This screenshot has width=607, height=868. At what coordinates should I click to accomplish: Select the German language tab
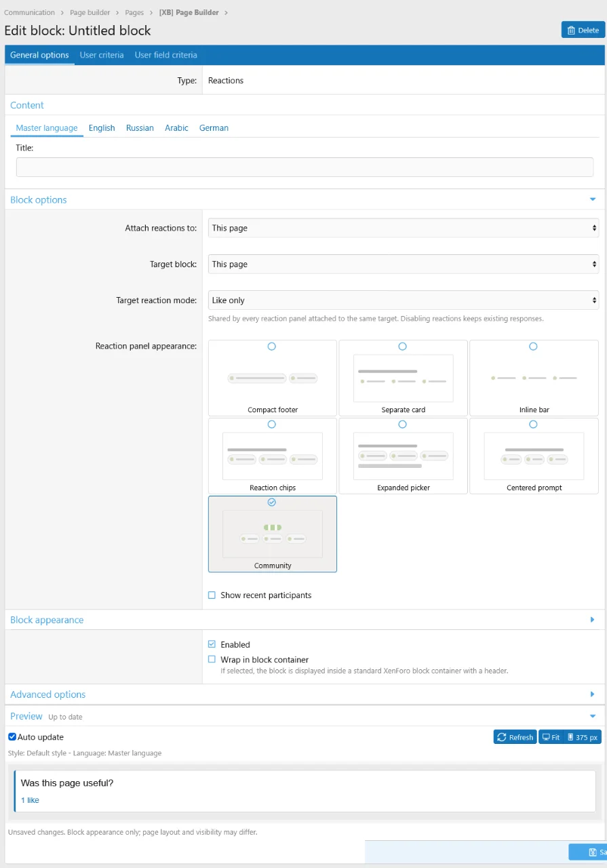click(x=214, y=128)
